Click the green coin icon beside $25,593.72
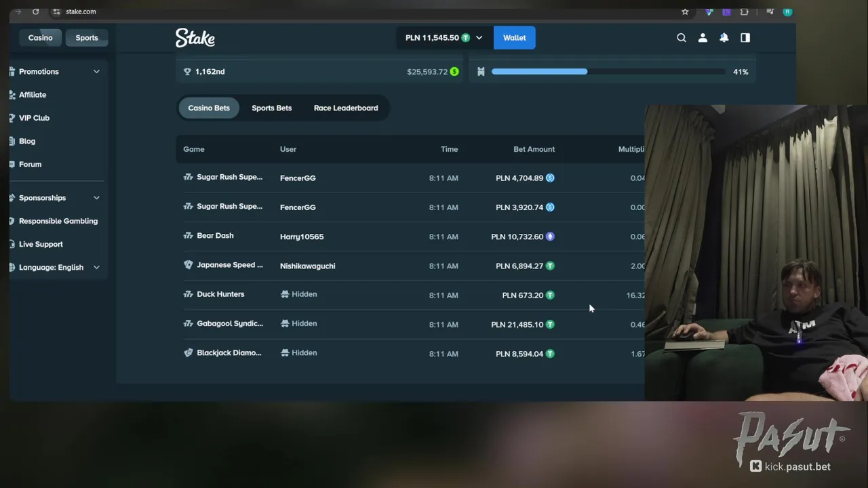 point(454,71)
